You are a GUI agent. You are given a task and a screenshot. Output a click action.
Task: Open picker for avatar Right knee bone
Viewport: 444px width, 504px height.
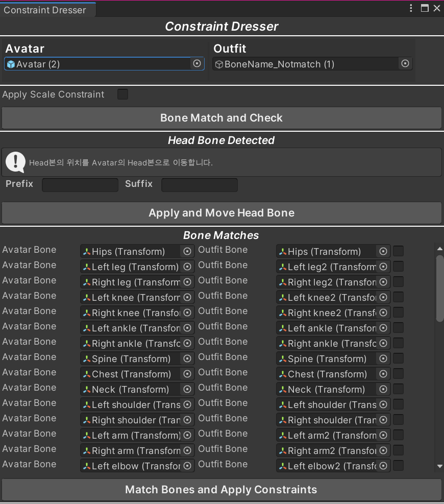click(187, 313)
